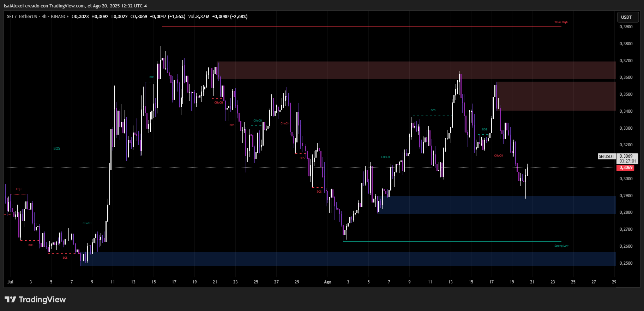Select the 4h timeframe in chart legend
The height and width of the screenshot is (311, 644).
(x=44, y=17)
